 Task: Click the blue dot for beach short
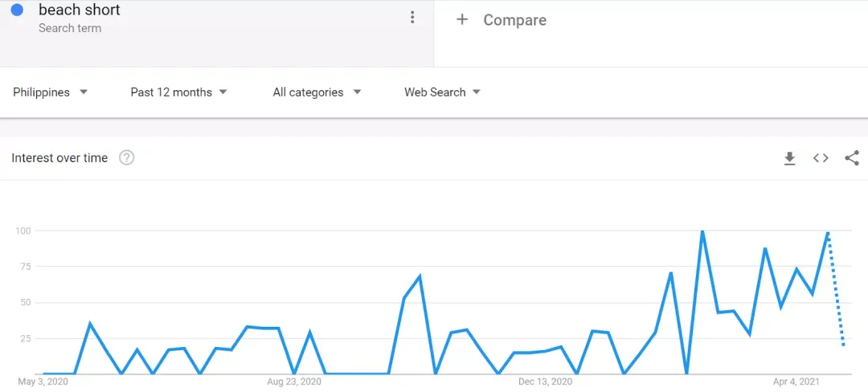[17, 10]
